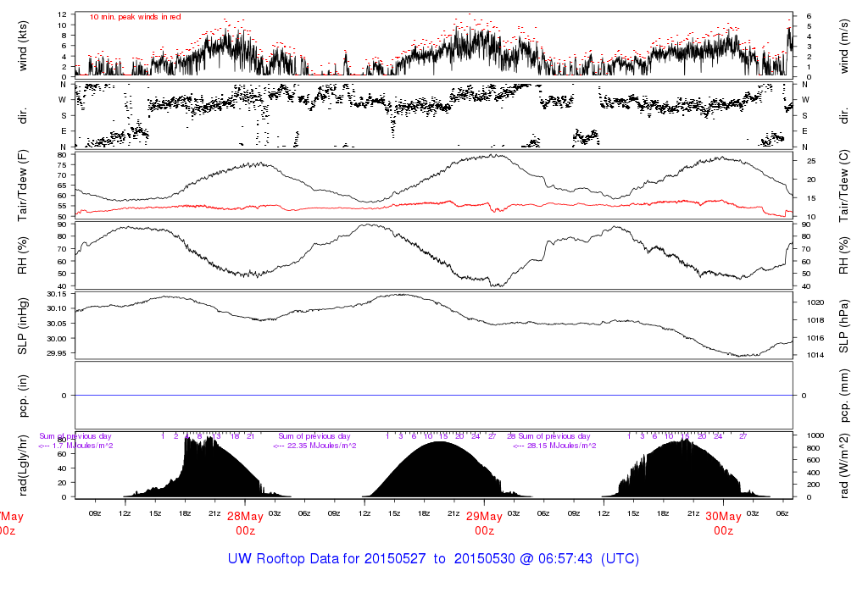Click the 28.15 MJoules/m^2 sum annotation
The height and width of the screenshot is (593, 868).
pos(557,446)
